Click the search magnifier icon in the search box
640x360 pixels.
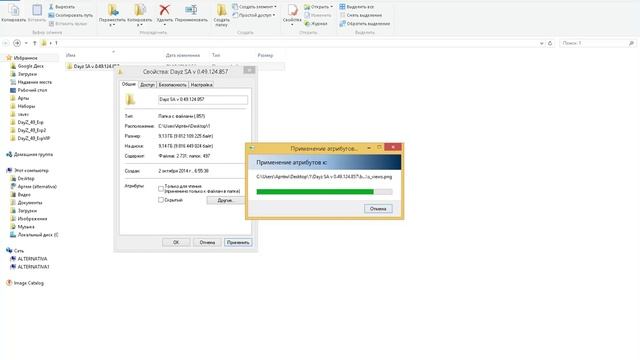(631, 43)
